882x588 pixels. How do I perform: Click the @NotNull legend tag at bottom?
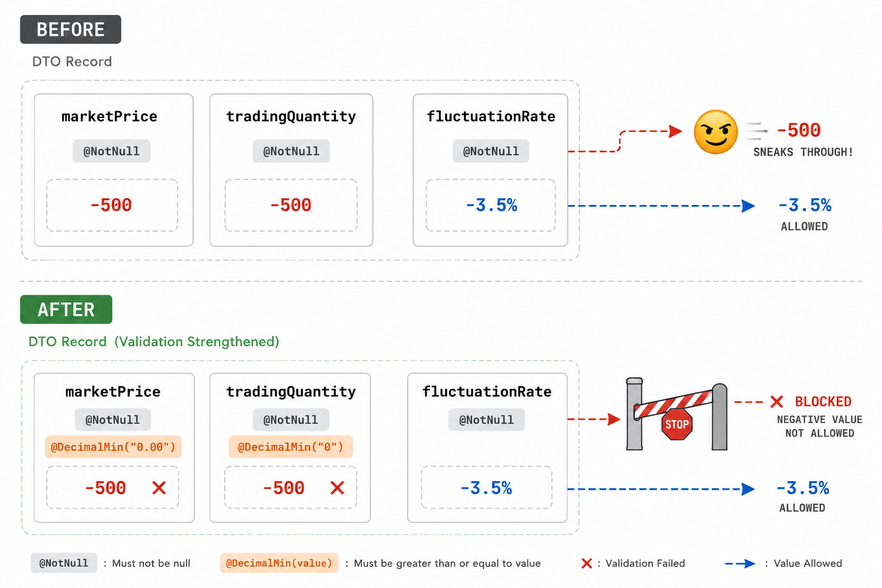64,563
